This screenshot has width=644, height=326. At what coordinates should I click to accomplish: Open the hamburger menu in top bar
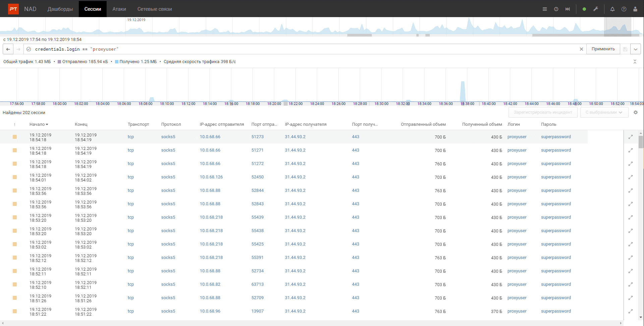tap(545, 9)
